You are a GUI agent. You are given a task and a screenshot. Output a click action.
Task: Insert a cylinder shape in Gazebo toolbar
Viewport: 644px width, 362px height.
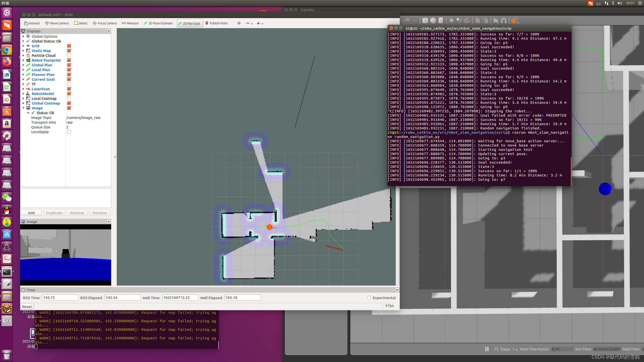click(441, 21)
